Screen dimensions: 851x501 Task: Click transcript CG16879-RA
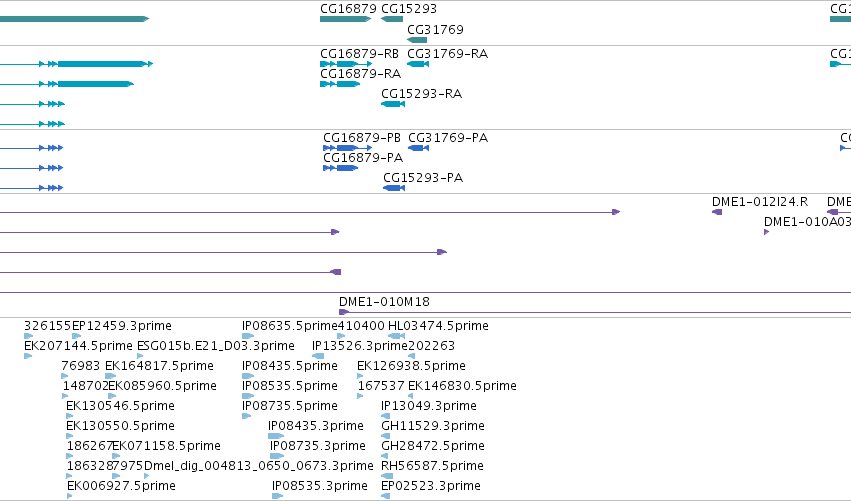[x=340, y=84]
